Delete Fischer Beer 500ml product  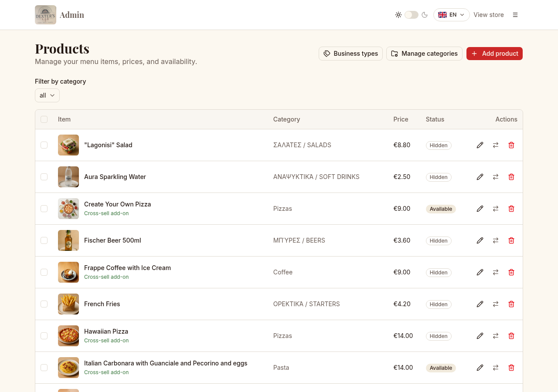pos(511,240)
